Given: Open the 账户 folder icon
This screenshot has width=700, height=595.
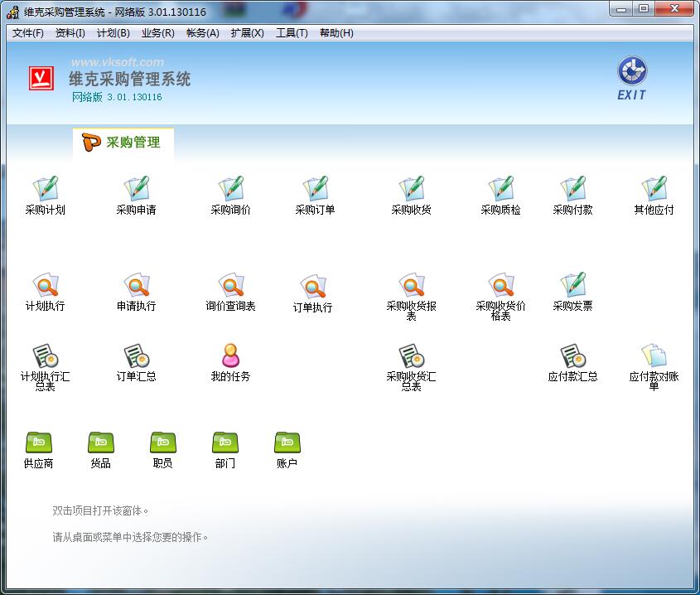Looking at the screenshot, I should (x=287, y=443).
